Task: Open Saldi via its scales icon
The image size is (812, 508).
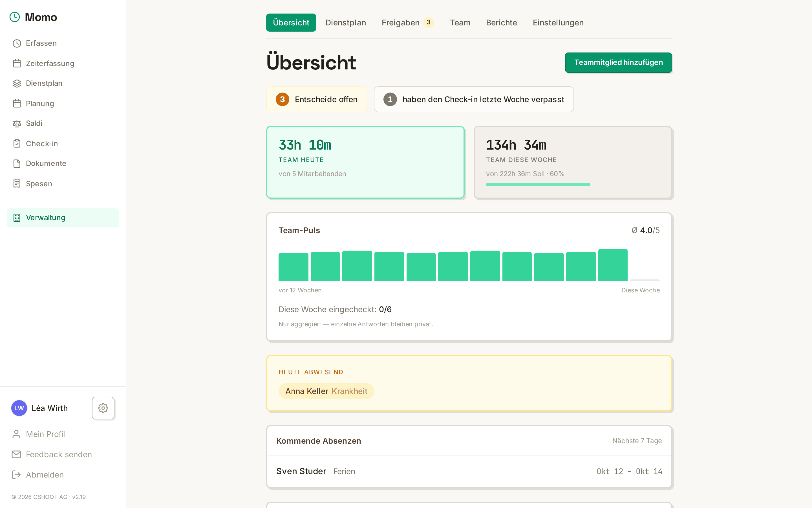Action: 17,124
